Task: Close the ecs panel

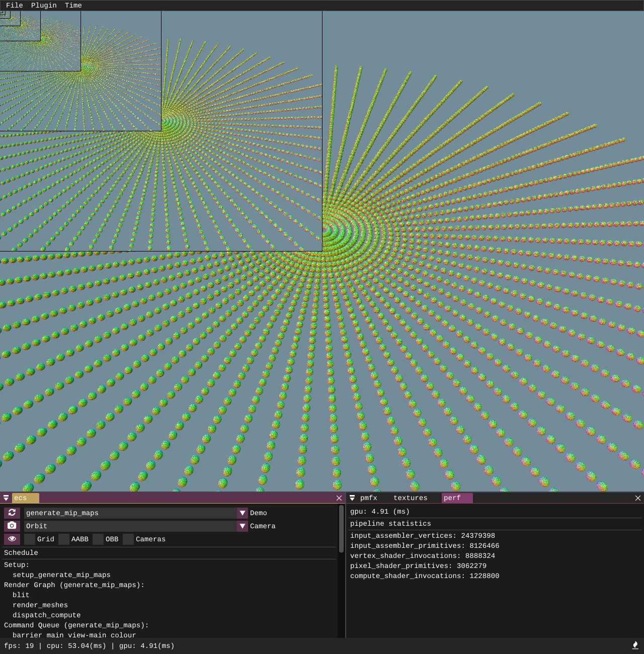Action: [339, 498]
